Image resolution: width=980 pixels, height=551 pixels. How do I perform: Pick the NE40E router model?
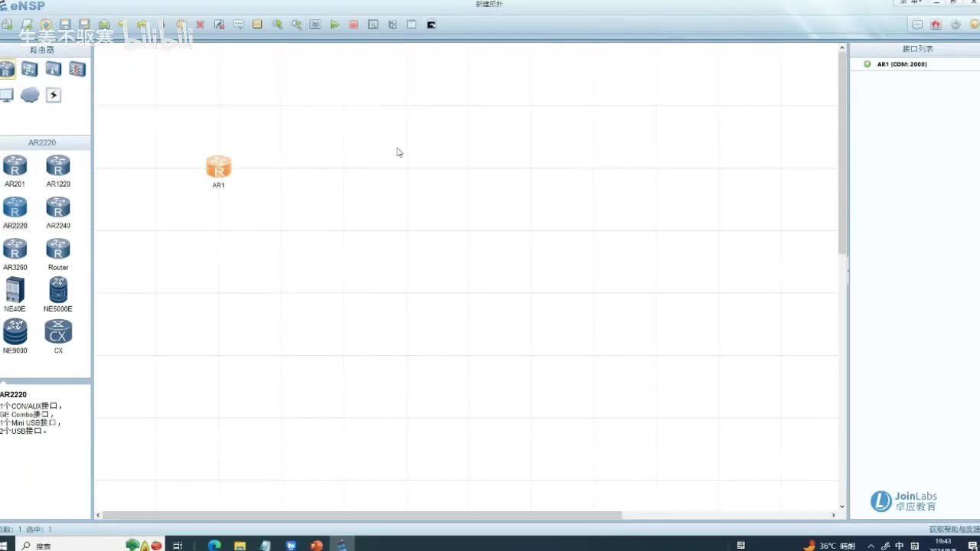15,295
